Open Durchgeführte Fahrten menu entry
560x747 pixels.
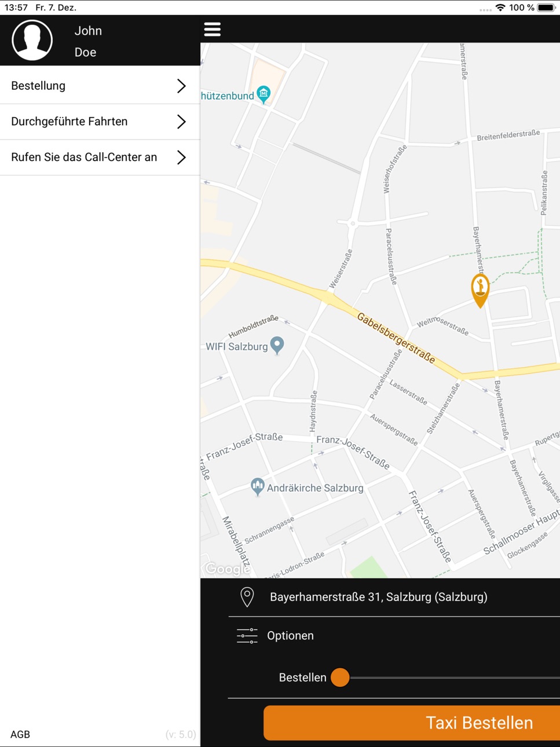(x=100, y=122)
